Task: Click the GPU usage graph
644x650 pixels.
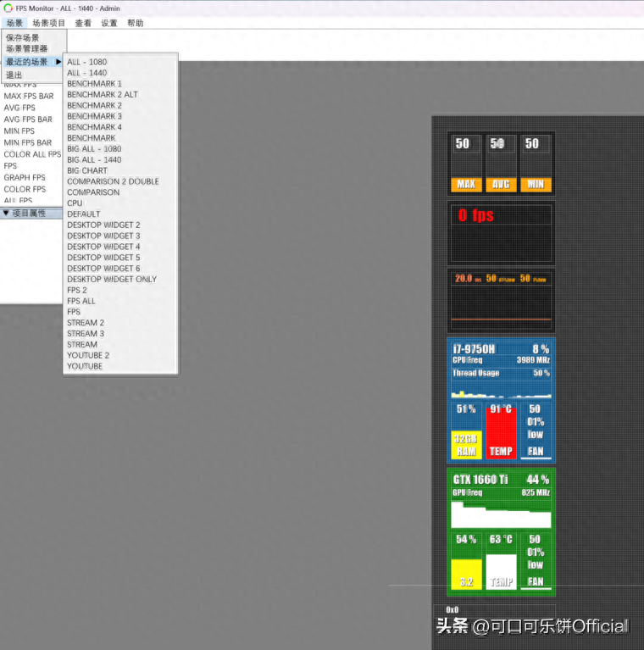Action: [x=501, y=514]
